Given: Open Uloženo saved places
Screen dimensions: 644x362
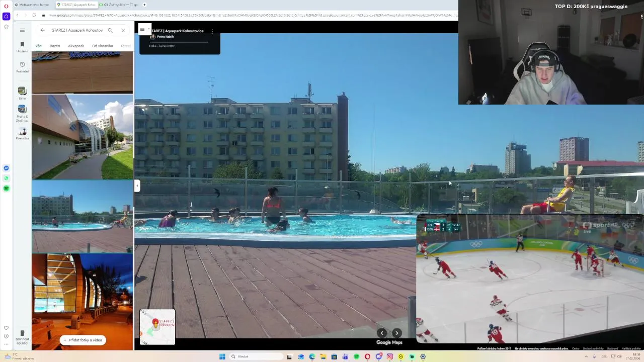Looking at the screenshot, I should coord(22,47).
